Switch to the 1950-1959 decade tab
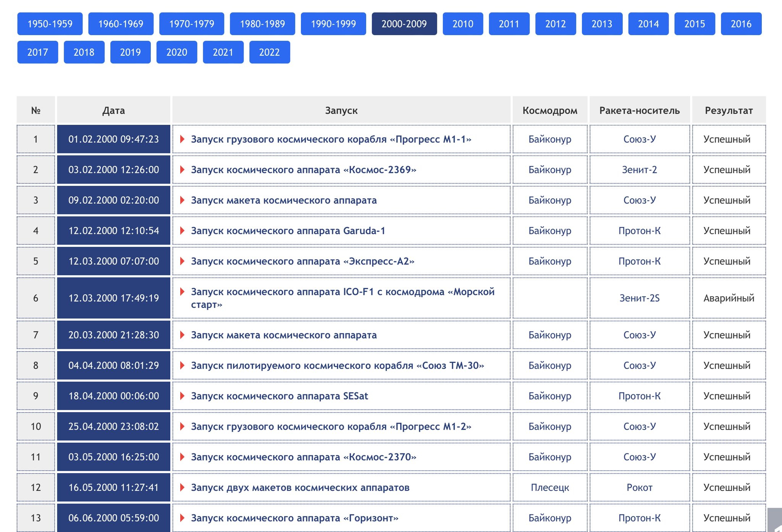The width and height of the screenshot is (782, 532). [x=50, y=24]
